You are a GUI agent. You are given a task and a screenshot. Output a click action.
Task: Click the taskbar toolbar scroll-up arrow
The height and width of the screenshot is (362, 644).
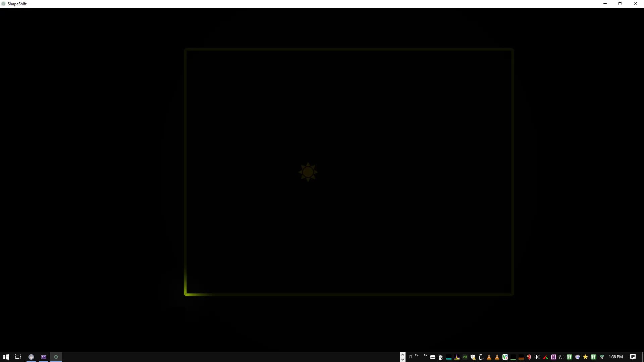pyautogui.click(x=403, y=354)
